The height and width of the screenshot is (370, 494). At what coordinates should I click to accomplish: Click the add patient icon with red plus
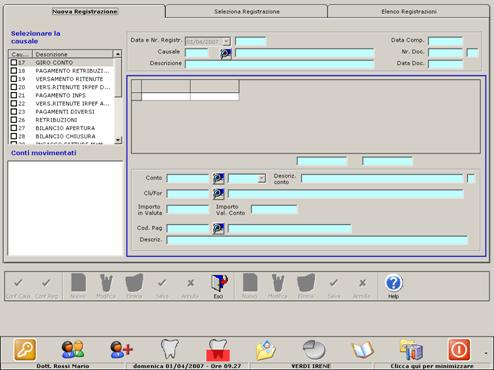[x=121, y=349]
